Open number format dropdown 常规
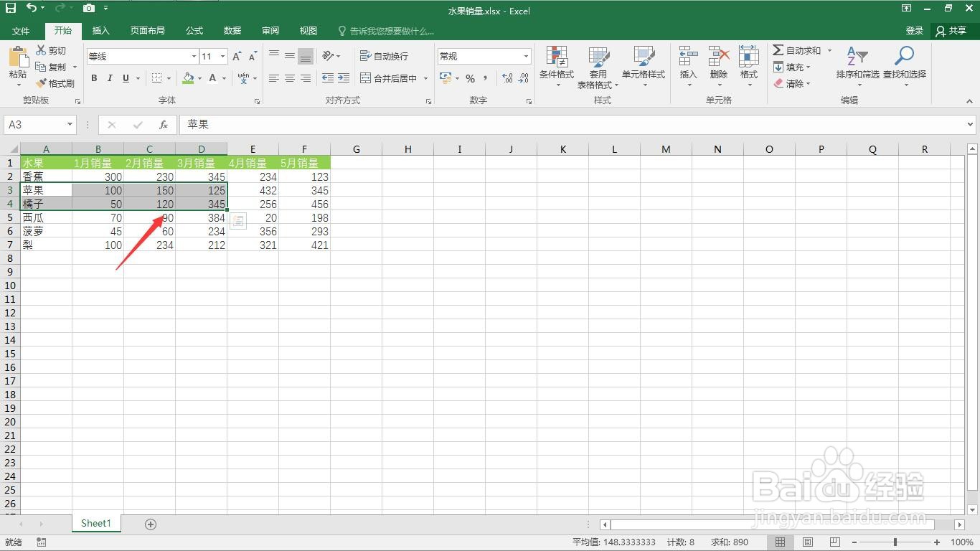Viewport: 980px width, 551px height. pos(526,56)
